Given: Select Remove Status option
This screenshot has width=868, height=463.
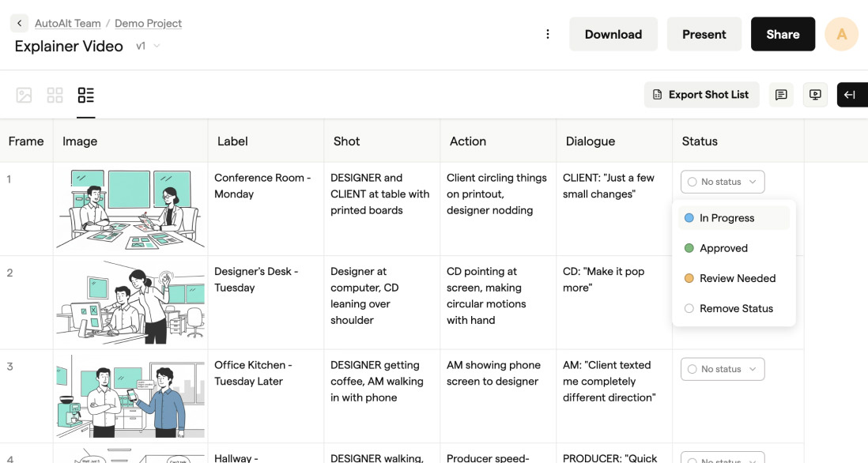Looking at the screenshot, I should click(736, 308).
